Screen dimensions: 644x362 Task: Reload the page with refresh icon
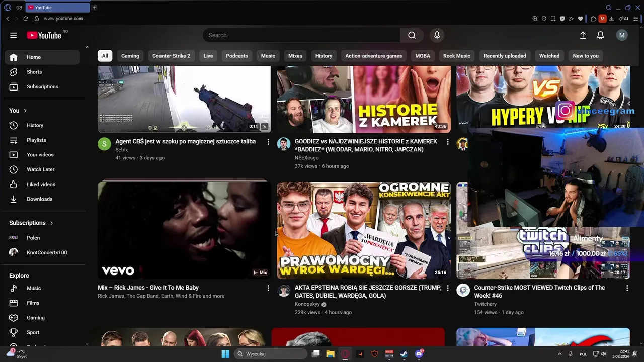[x=26, y=19]
